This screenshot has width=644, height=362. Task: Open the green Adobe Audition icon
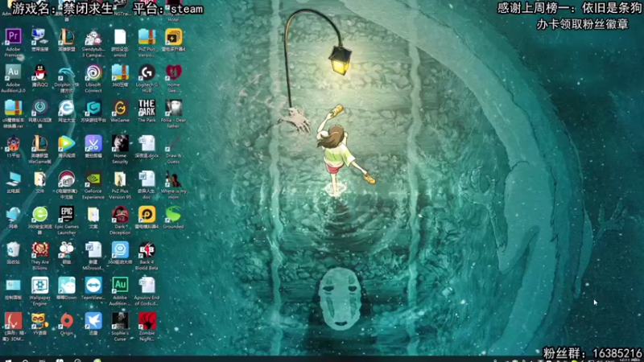(x=120, y=286)
